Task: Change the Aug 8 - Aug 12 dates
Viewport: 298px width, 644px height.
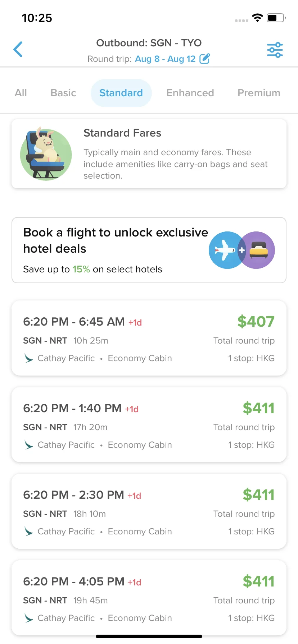Action: tap(165, 59)
